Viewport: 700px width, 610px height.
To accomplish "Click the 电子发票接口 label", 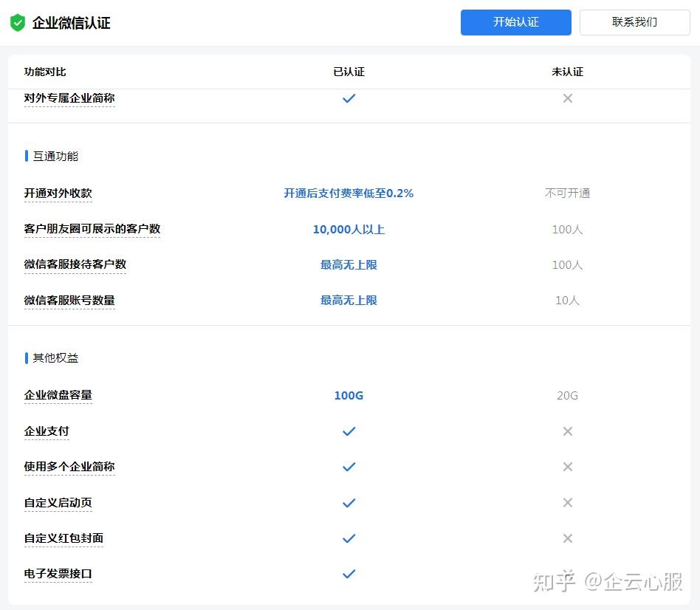I will click(58, 574).
